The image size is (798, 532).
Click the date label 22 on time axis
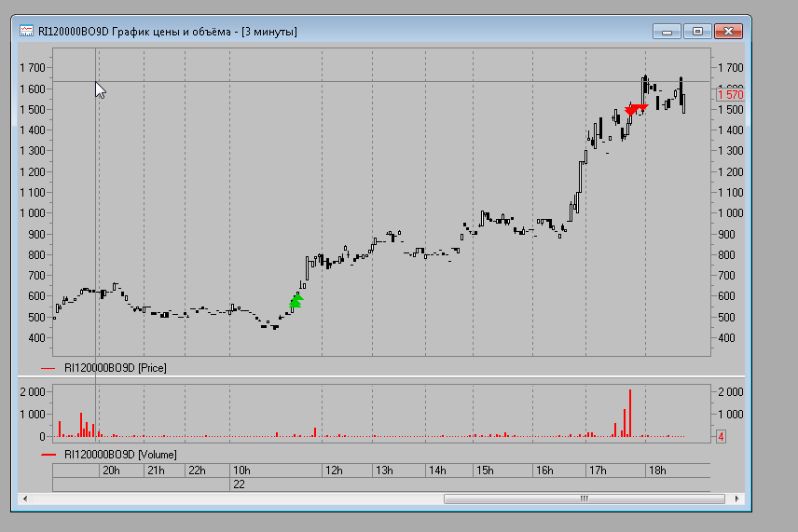coord(239,484)
